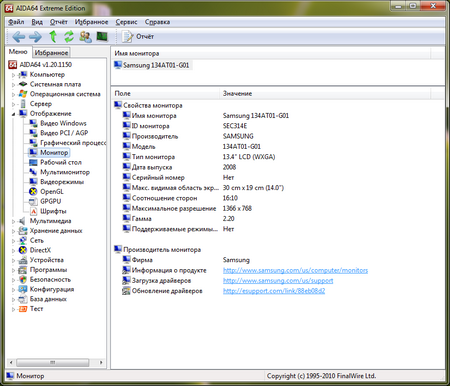Viewport: 450px width, 386px height.
Task: Select the Тип монитора row
Action: pyautogui.click(x=278, y=157)
